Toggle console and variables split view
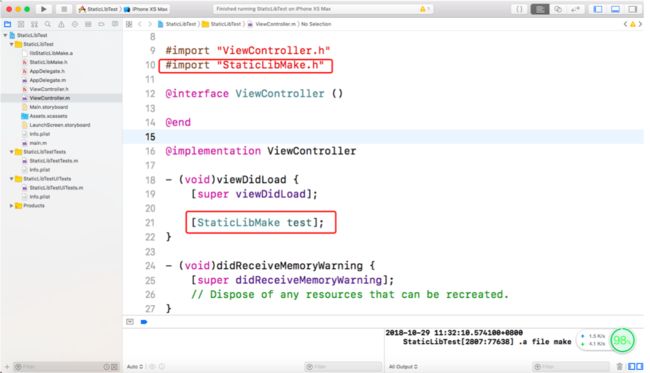Viewport: 650px width, 373px height. pos(635,366)
